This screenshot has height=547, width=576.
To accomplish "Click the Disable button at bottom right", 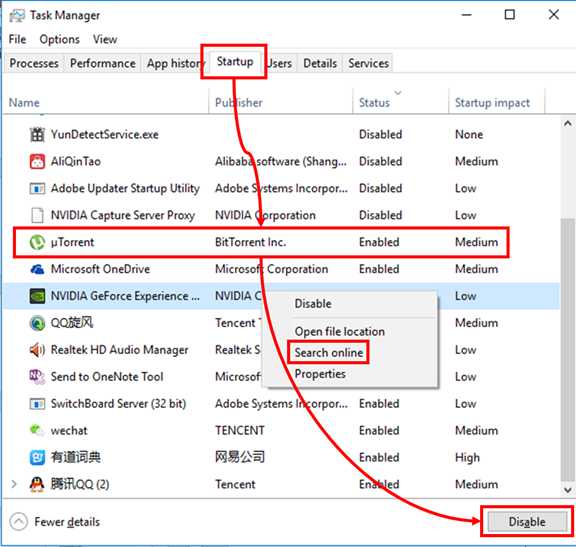I will pos(527,522).
